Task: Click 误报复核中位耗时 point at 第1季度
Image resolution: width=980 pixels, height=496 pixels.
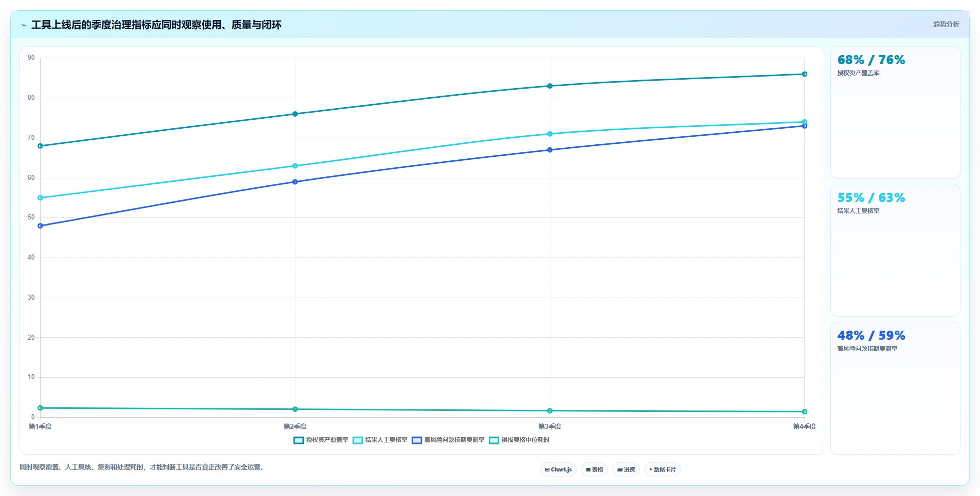Action: 40,408
